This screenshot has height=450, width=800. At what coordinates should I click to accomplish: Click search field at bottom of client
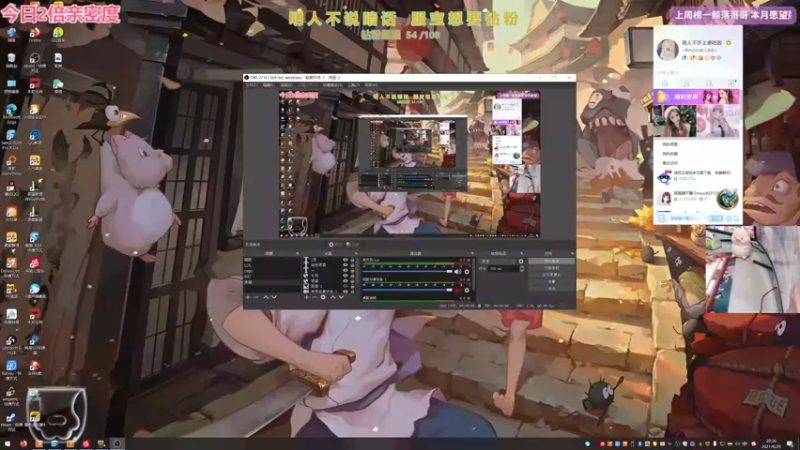pyautogui.click(x=686, y=218)
